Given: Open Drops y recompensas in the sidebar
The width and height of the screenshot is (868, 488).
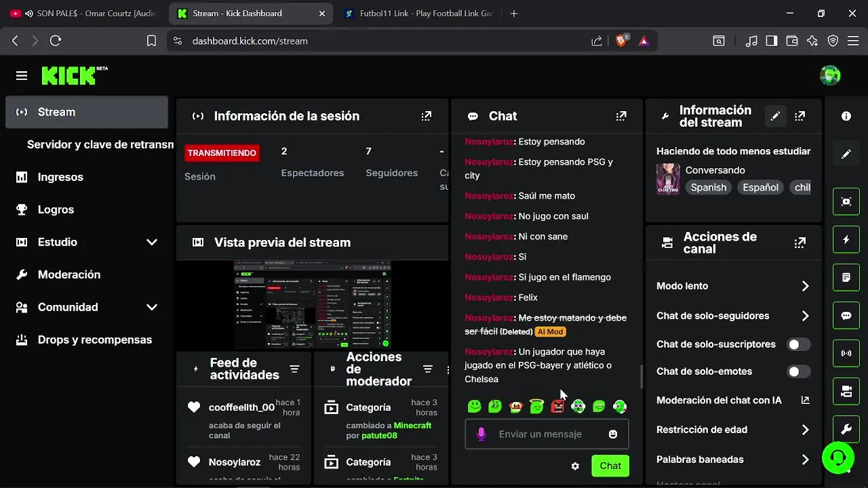Looking at the screenshot, I should pos(87,340).
